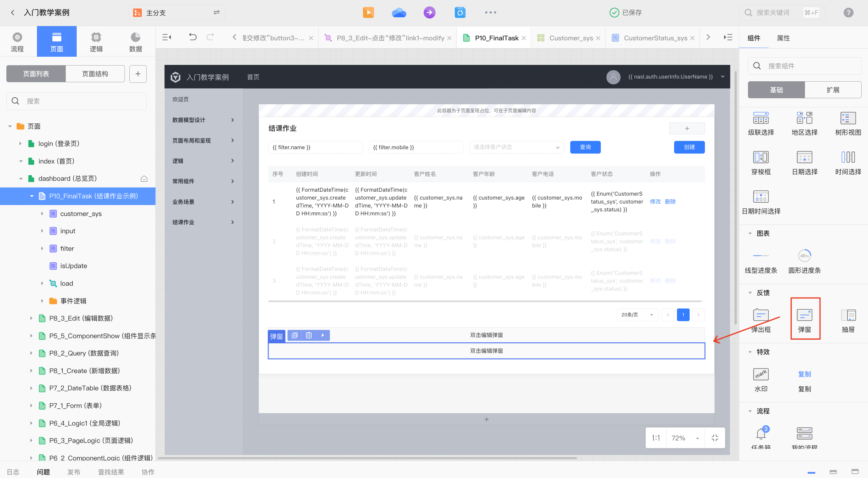Open the user name dropdown in header

tap(723, 76)
